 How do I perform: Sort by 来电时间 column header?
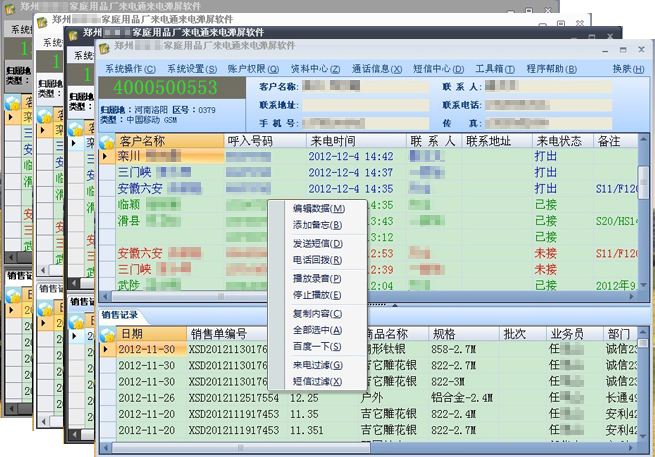[357, 141]
